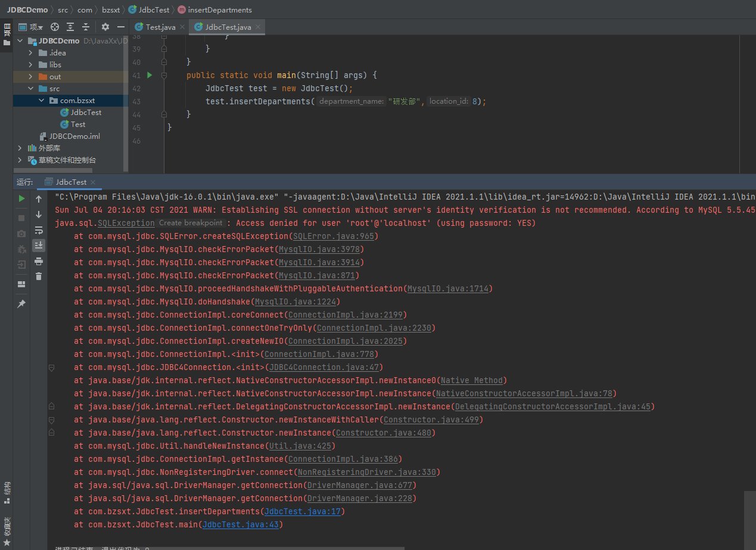The image size is (756, 550).
Task: Place cursor on line 42 JdbcTest declaration
Action: (279, 88)
